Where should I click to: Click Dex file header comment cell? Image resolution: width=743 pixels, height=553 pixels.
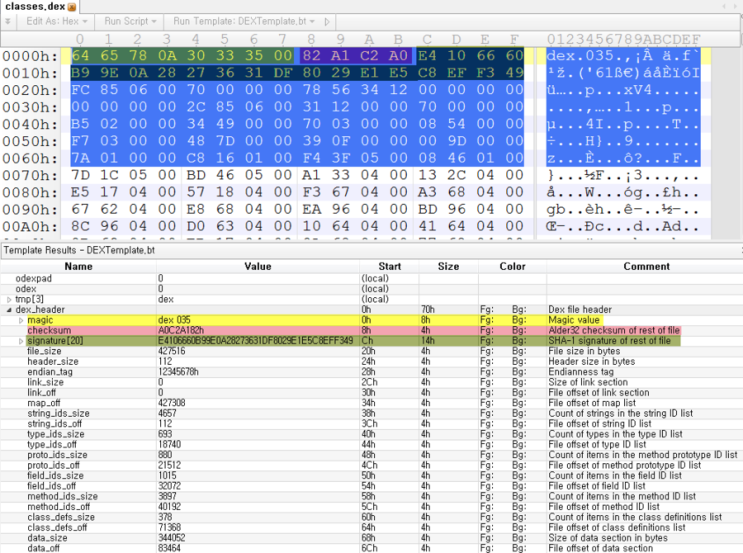(580, 309)
